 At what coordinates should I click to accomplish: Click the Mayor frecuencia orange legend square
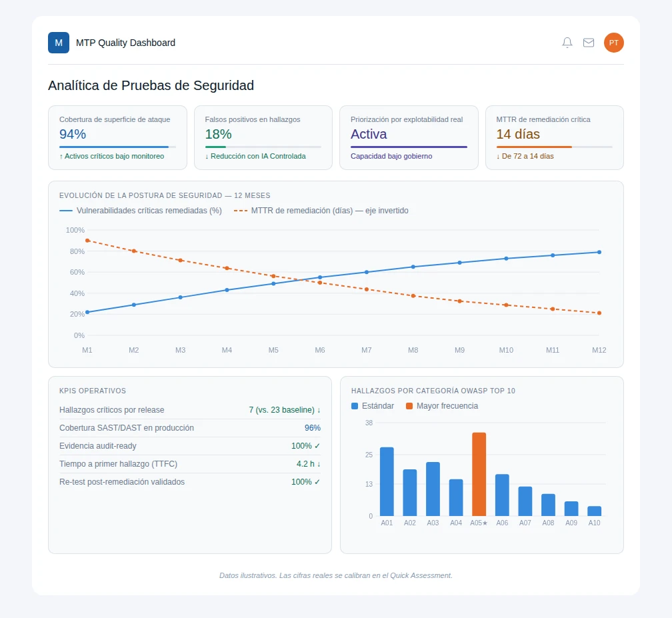(x=409, y=406)
